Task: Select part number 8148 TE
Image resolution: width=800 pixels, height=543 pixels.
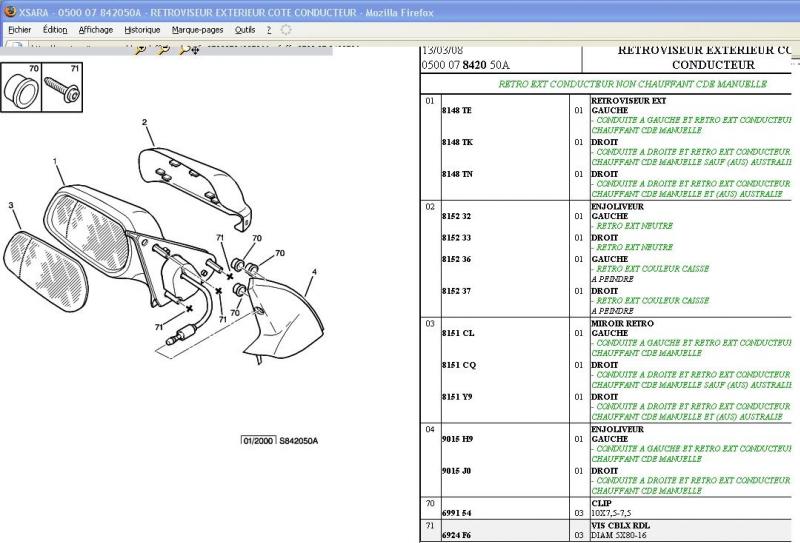Action: 457,110
